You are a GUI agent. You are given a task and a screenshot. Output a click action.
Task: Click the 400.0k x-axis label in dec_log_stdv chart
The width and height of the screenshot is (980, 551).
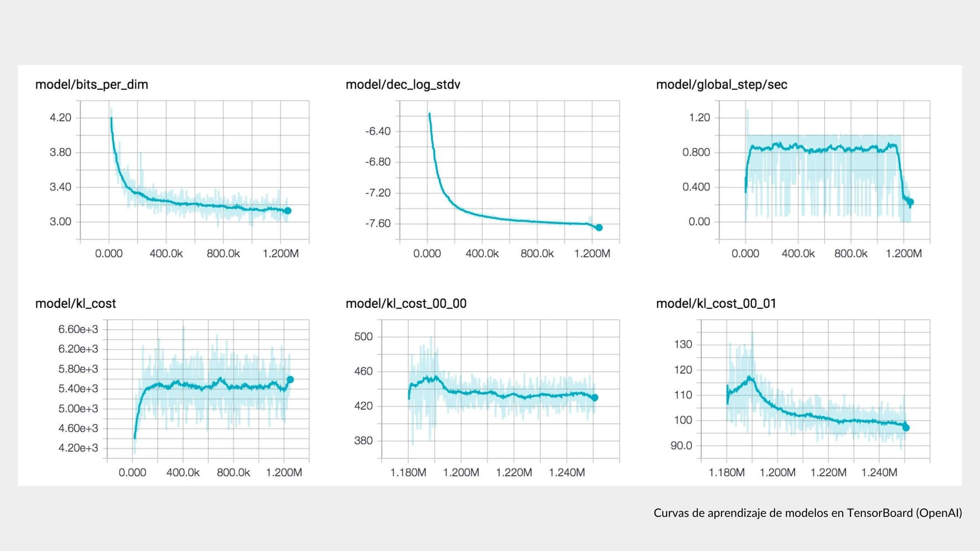482,254
